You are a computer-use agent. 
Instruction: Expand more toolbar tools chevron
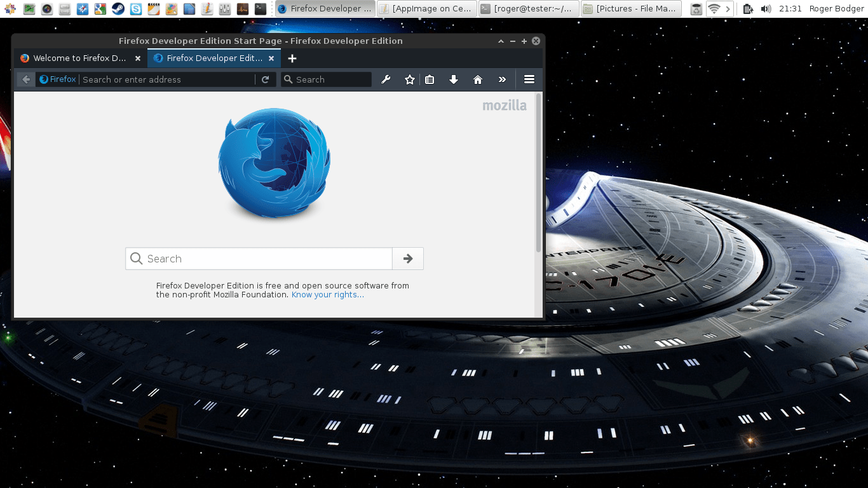(x=502, y=79)
